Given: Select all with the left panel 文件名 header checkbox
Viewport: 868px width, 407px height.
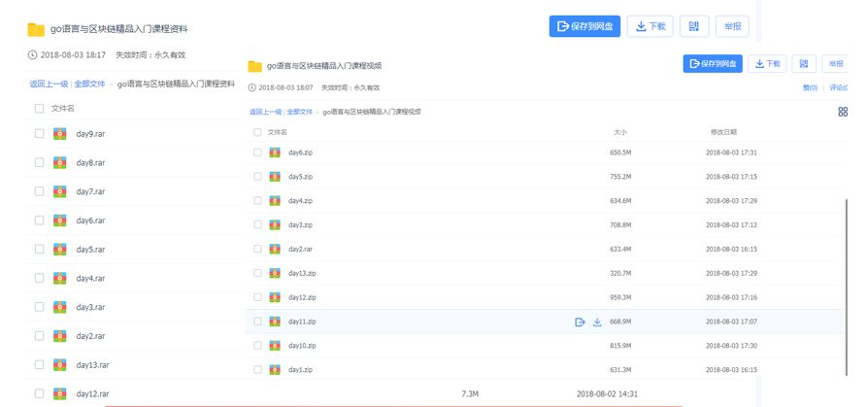Looking at the screenshot, I should (x=40, y=109).
